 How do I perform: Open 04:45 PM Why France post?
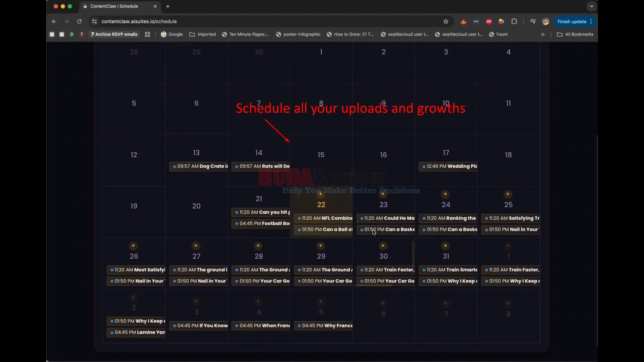323,326
